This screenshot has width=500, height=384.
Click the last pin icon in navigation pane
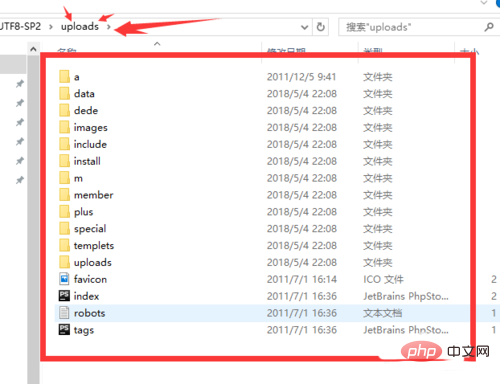pyautogui.click(x=20, y=180)
